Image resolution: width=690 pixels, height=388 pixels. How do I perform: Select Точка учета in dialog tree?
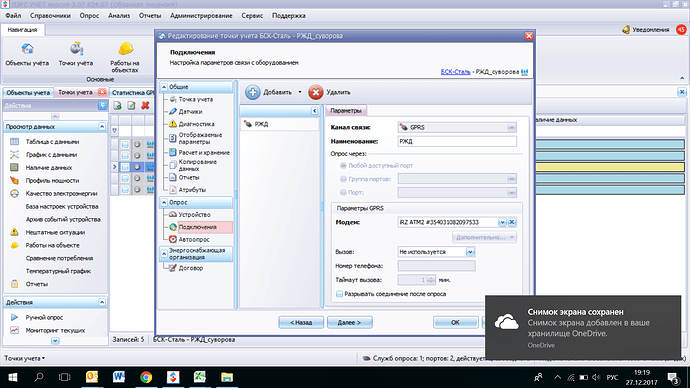pyautogui.click(x=195, y=99)
